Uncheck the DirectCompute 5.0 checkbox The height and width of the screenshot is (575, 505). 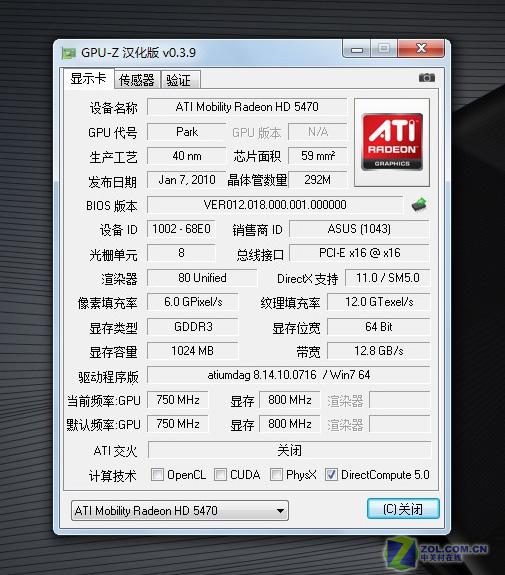[x=331, y=474]
